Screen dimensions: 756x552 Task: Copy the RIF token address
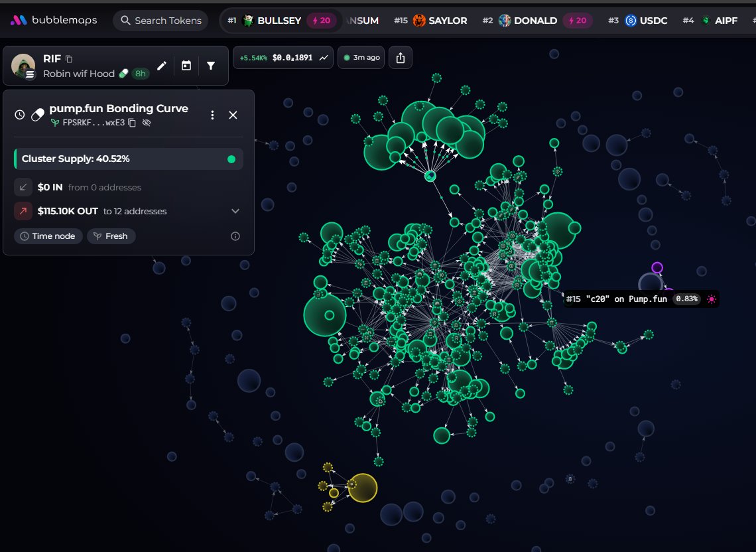coord(69,59)
